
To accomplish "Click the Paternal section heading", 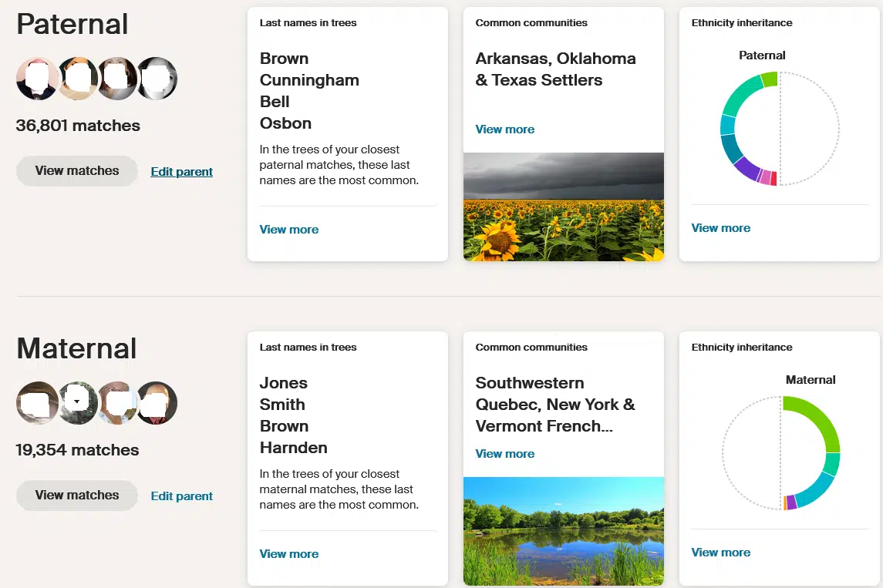I will point(72,24).
